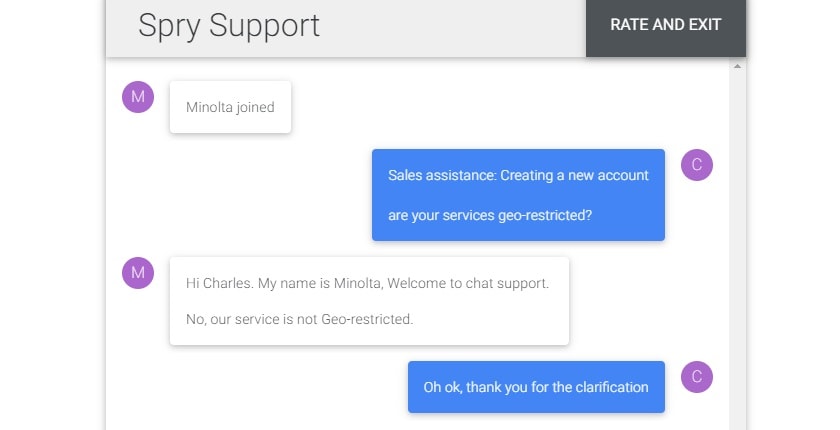The image size is (840, 430).
Task: Click the M avatar beside Minolta joined
Action: click(x=138, y=97)
